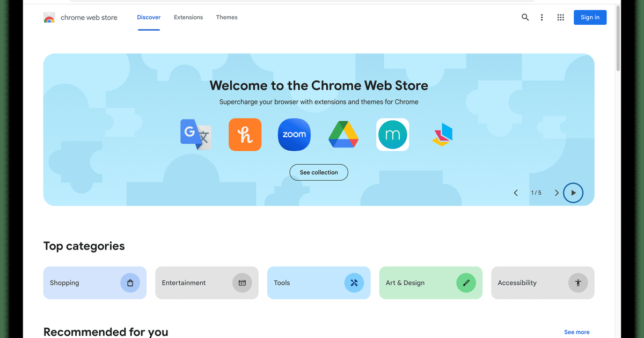Open the teal Momentum 'm' icon
The image size is (644, 338).
click(x=393, y=134)
